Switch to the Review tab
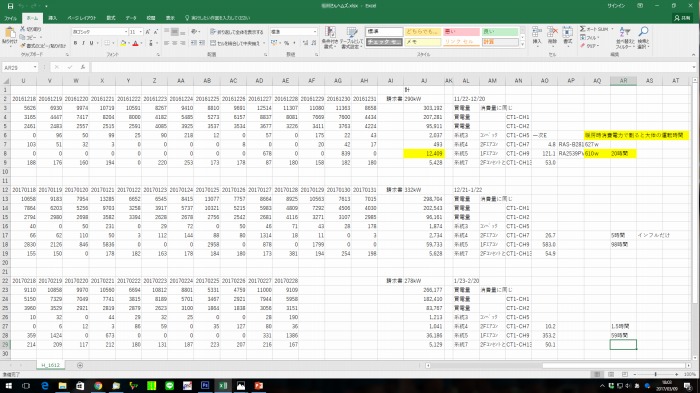This screenshot has height=393, width=700. click(x=151, y=18)
